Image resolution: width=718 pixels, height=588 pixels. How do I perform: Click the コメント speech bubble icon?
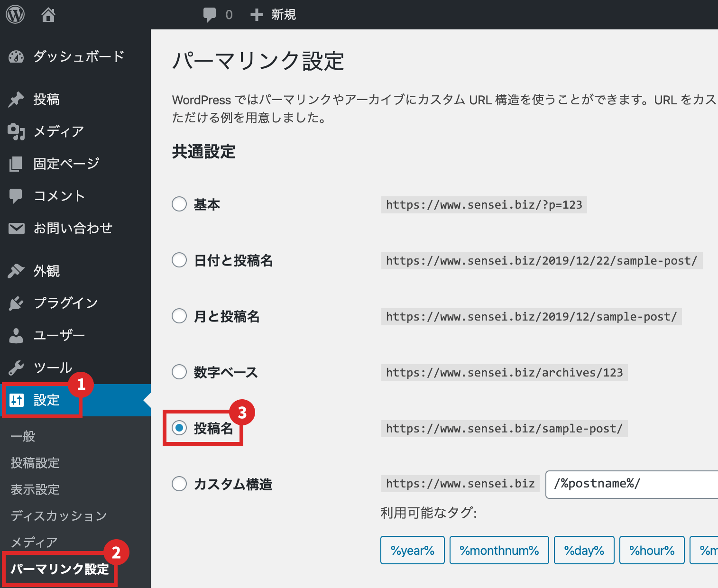pos(16,196)
